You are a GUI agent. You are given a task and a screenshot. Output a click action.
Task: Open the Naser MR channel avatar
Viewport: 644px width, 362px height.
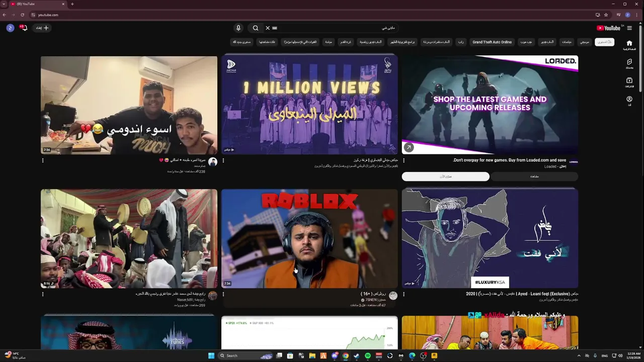tap(213, 296)
